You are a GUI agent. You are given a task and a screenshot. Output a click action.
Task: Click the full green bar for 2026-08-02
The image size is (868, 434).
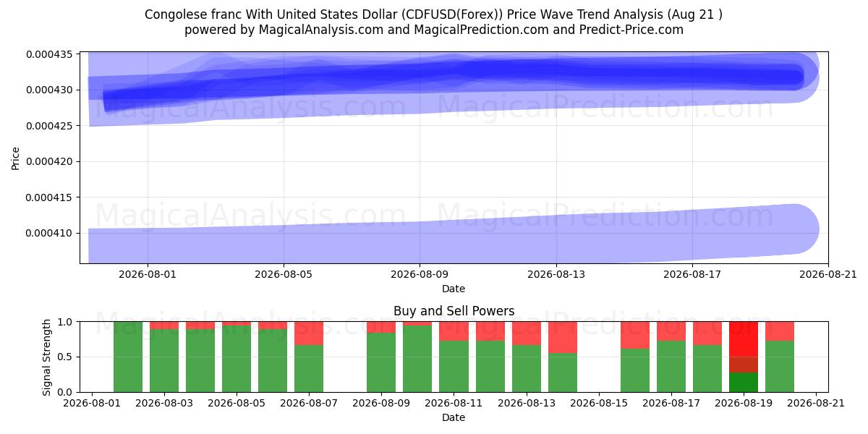tap(128, 357)
